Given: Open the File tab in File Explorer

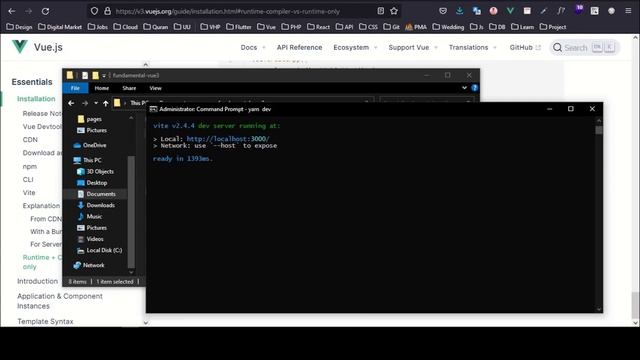Looking at the screenshot, I should coord(75,88).
